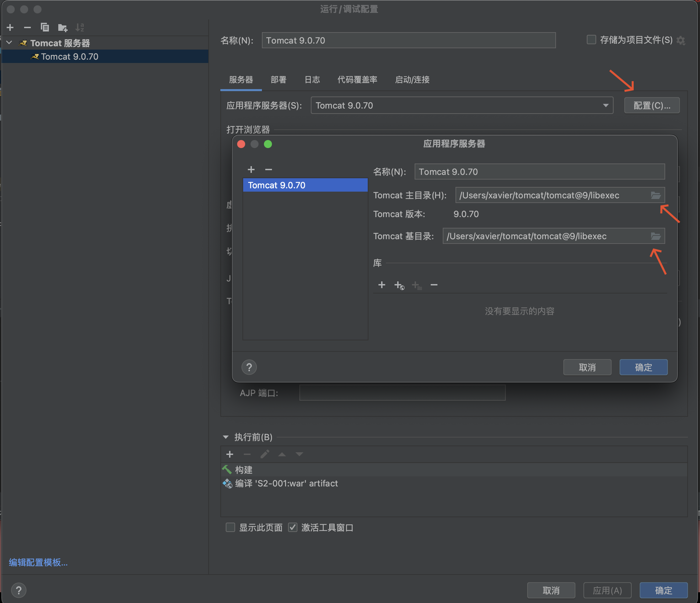Add library with plus icon in 库 section
This screenshot has width=700, height=603.
[x=382, y=285]
